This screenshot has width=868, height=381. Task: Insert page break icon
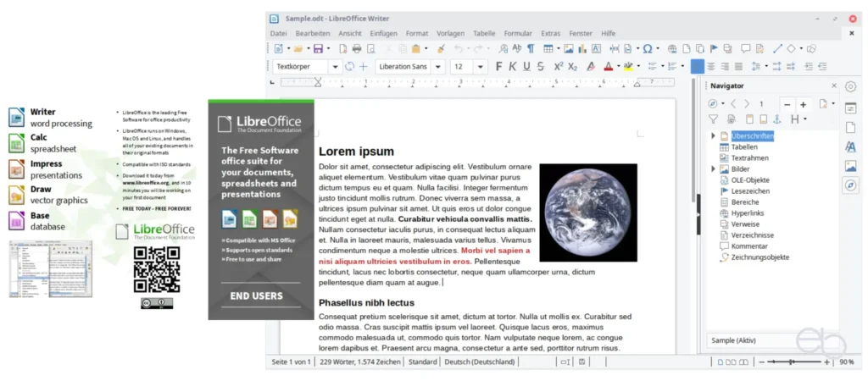pyautogui.click(x=614, y=48)
